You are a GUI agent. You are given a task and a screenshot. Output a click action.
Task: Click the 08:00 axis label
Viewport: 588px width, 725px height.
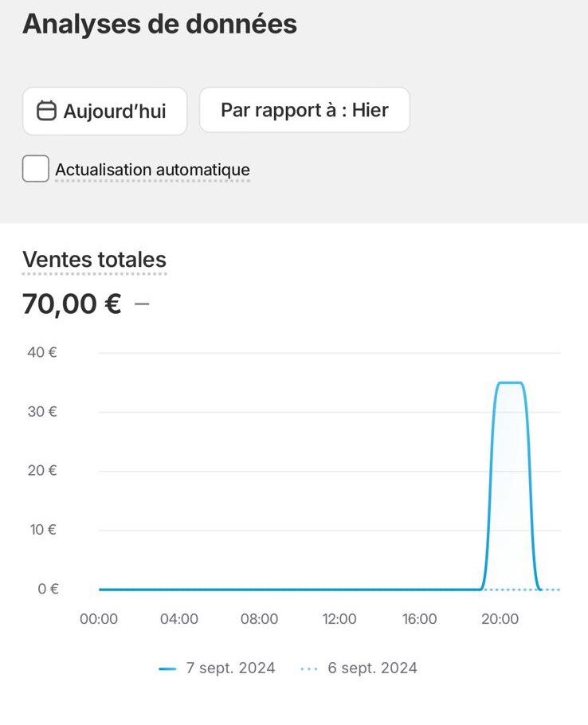259,619
